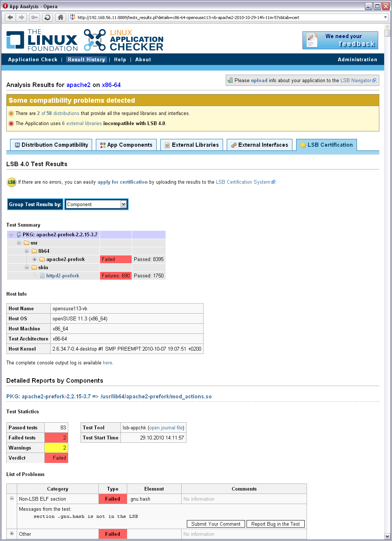Collapse the PKG apache2-prefork tree node
The image size is (392, 541).
coord(11,234)
